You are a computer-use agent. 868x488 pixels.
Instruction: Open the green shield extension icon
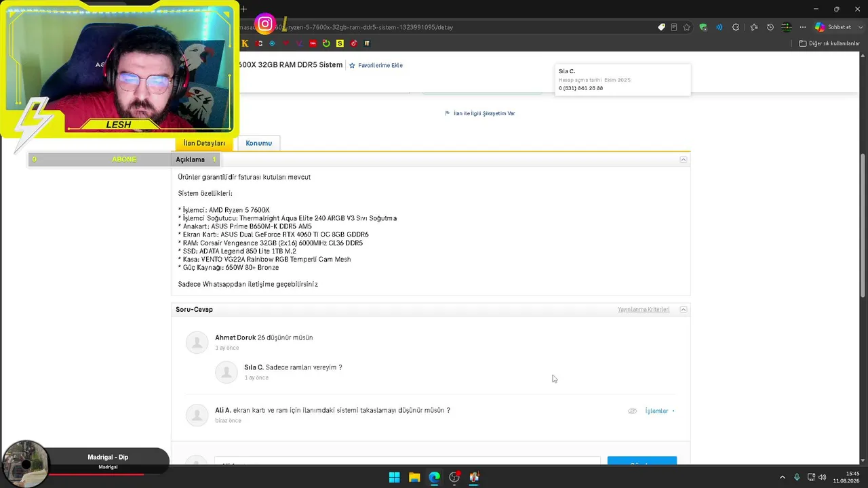point(703,27)
